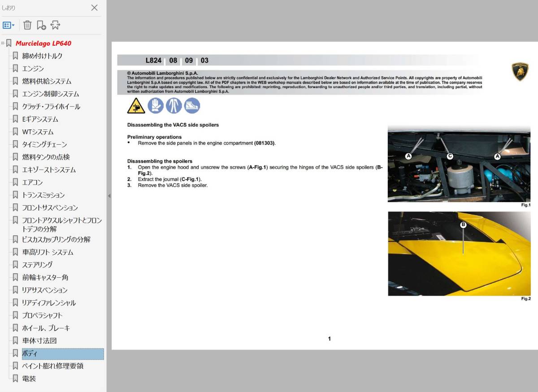The height and width of the screenshot is (392, 538).
Task: Click the page number 1 footer
Action: [330, 339]
